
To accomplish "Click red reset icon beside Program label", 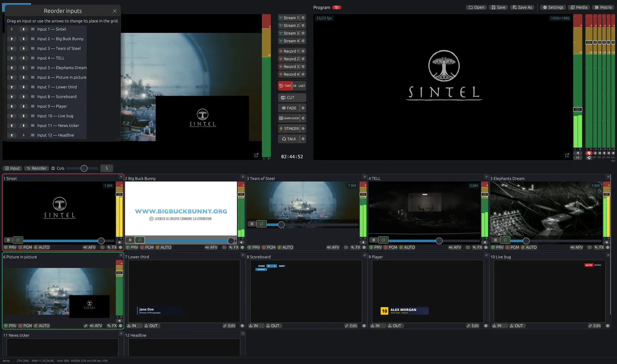I will pos(337,8).
